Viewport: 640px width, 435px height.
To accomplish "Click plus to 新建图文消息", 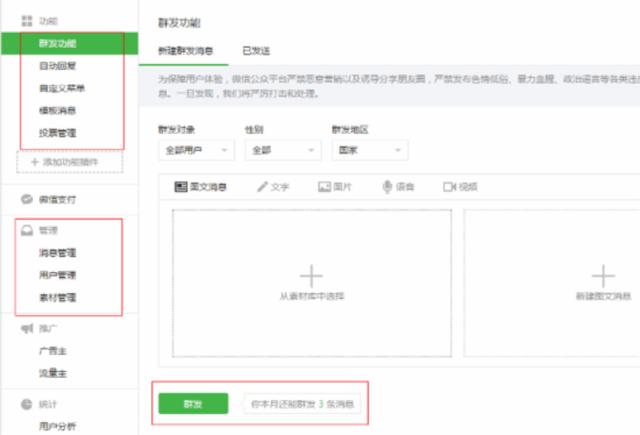I will pos(603,276).
